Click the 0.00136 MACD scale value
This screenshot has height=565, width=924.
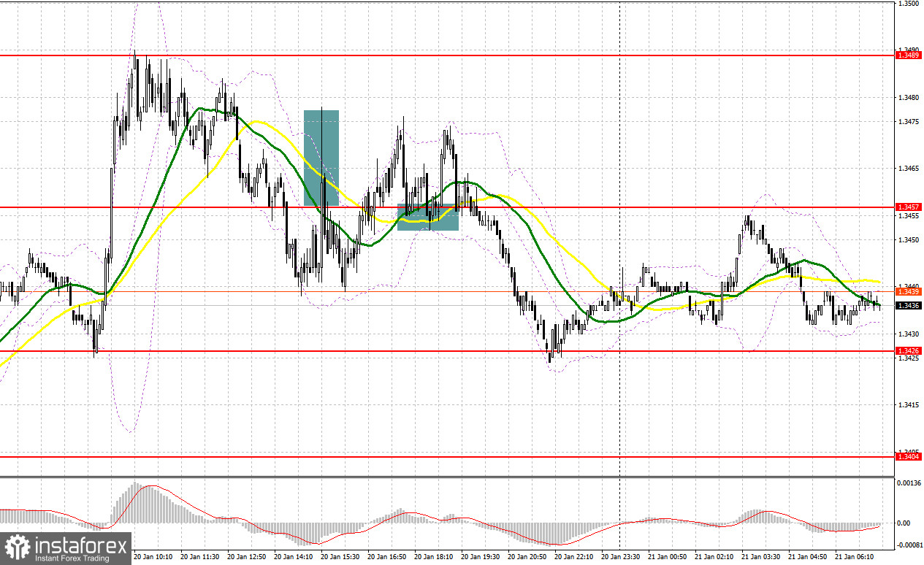pos(909,483)
